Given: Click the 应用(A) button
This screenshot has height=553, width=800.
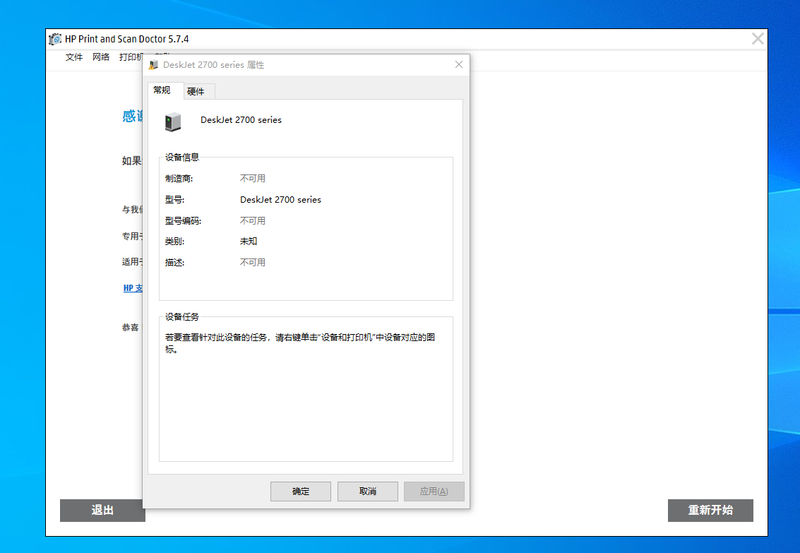Looking at the screenshot, I should click(x=434, y=491).
